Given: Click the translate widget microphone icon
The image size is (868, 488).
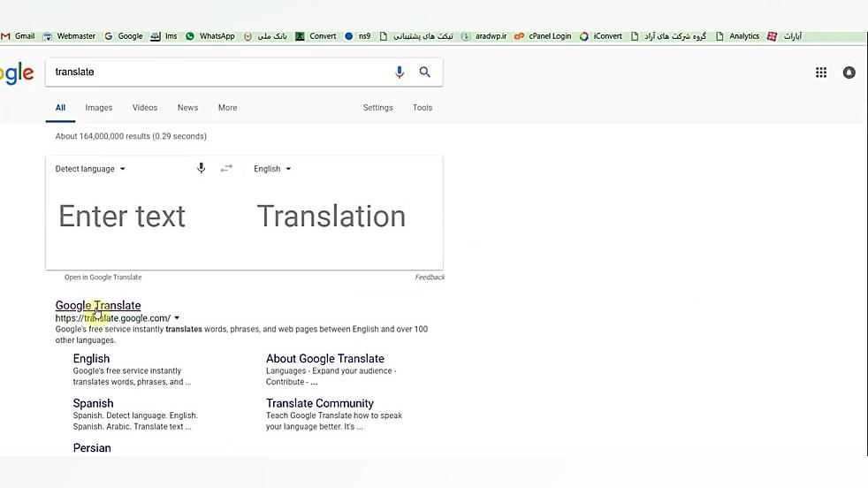Looking at the screenshot, I should pos(201,168).
